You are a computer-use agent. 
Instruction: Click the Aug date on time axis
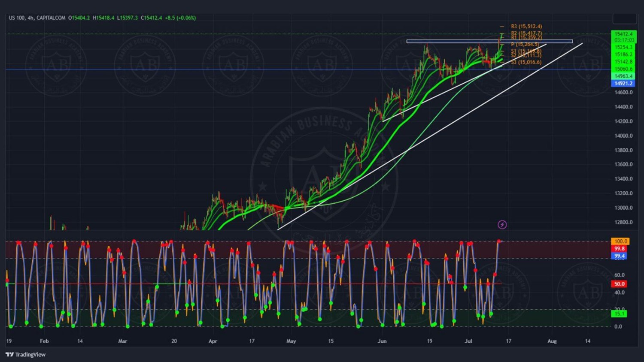click(552, 341)
